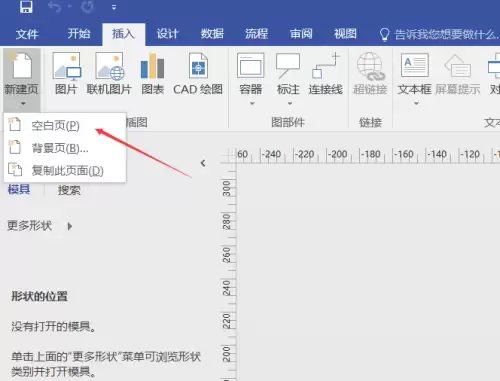The height and width of the screenshot is (381, 500).
Task: Expand the 容器 container dropdown
Action: coord(252,104)
